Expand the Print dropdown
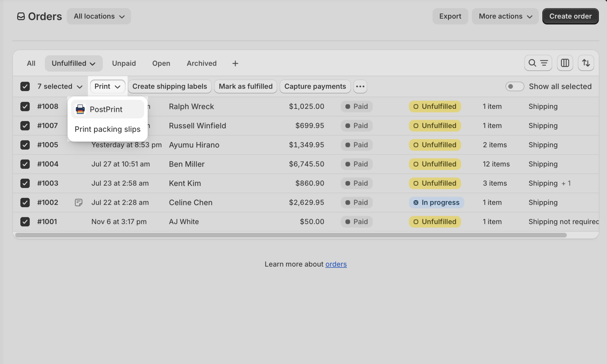Viewport: 607px width, 364px height. [107, 86]
